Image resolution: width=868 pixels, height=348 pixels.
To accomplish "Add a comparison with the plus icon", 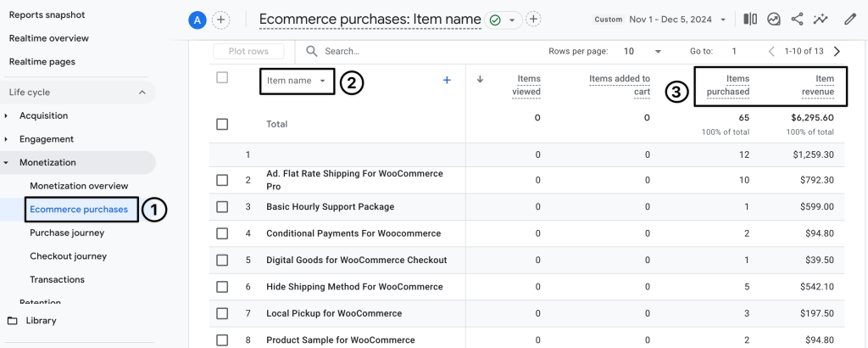I will pyautogui.click(x=220, y=20).
